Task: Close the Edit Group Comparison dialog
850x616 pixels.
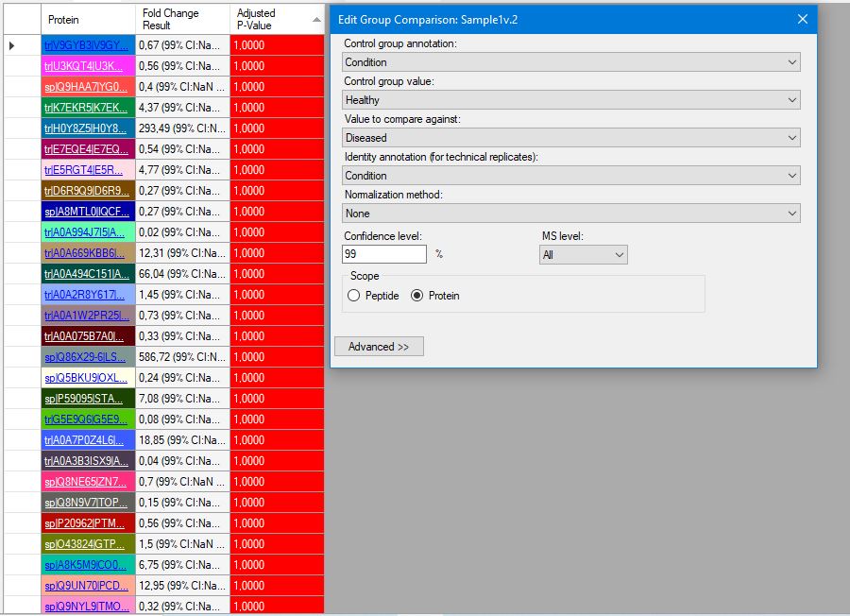Action: coord(803,19)
